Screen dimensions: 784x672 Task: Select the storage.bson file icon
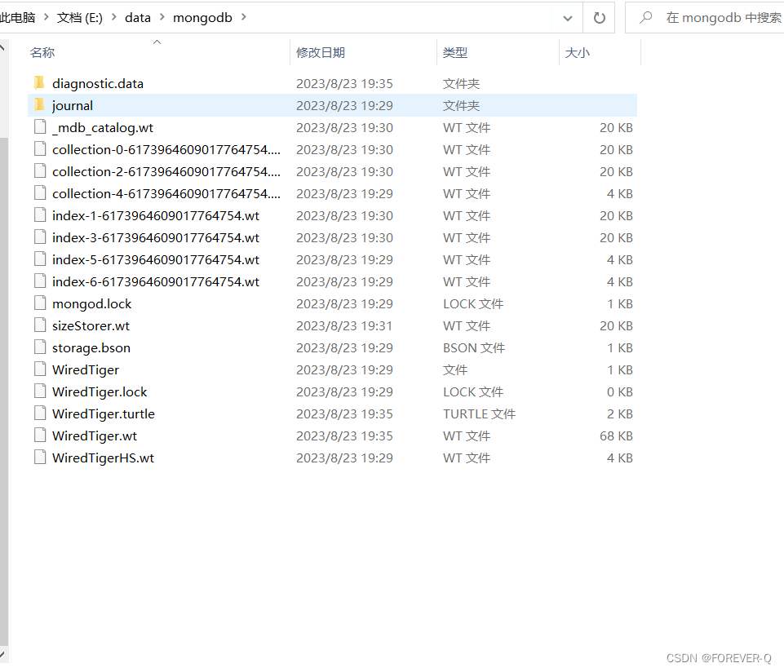click(x=40, y=347)
